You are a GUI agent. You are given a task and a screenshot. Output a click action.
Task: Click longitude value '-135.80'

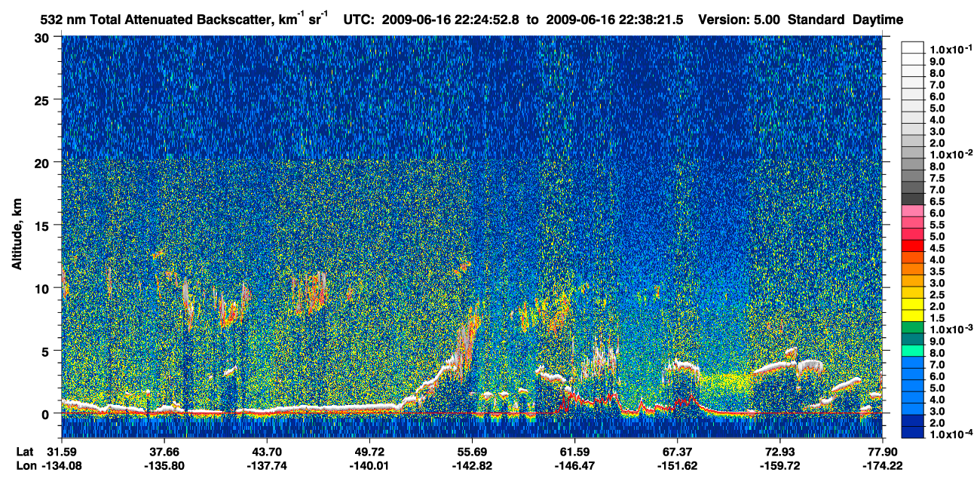[x=164, y=465]
